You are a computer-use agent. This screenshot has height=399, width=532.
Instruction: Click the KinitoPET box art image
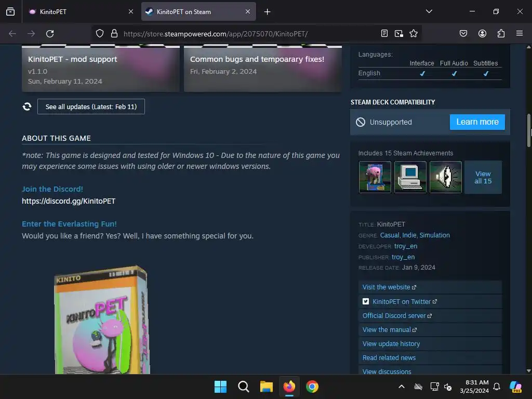coord(102,320)
